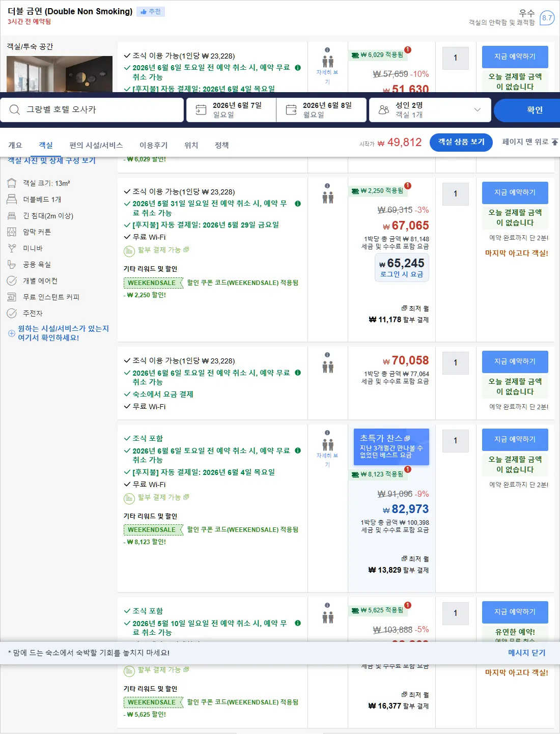The image size is (560, 734).
Task: Click ₩2,250 적용됨 coupon badge
Action: point(378,191)
